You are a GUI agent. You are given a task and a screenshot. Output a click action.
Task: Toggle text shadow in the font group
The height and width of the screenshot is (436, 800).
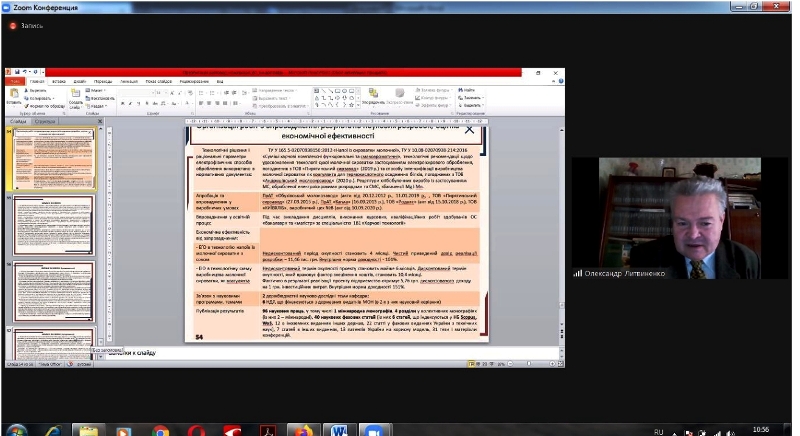click(147, 104)
